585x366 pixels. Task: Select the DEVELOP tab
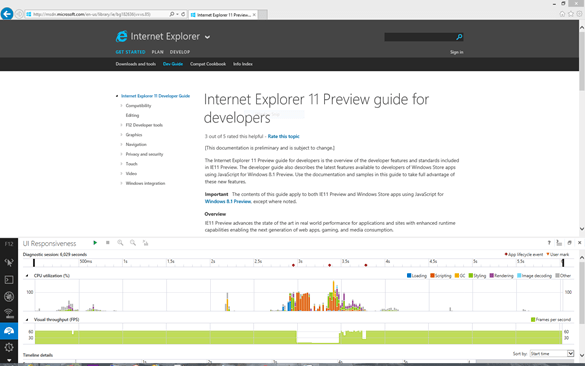180,52
